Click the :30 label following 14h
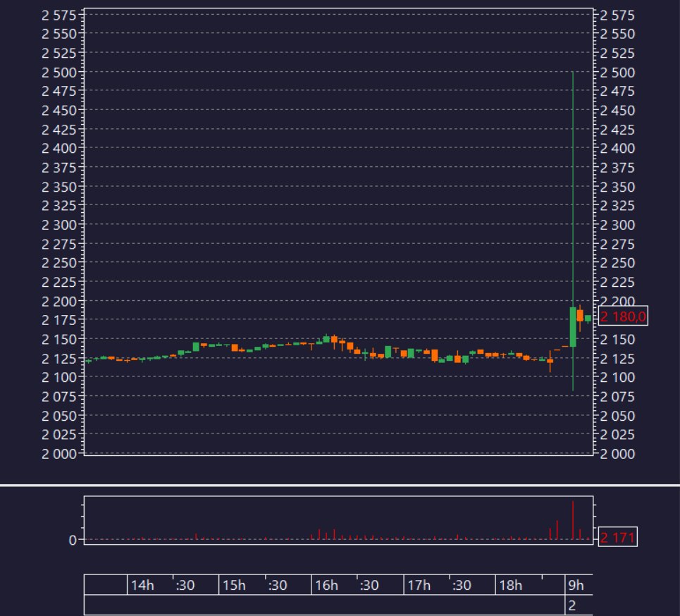The image size is (680, 616). coord(185,585)
